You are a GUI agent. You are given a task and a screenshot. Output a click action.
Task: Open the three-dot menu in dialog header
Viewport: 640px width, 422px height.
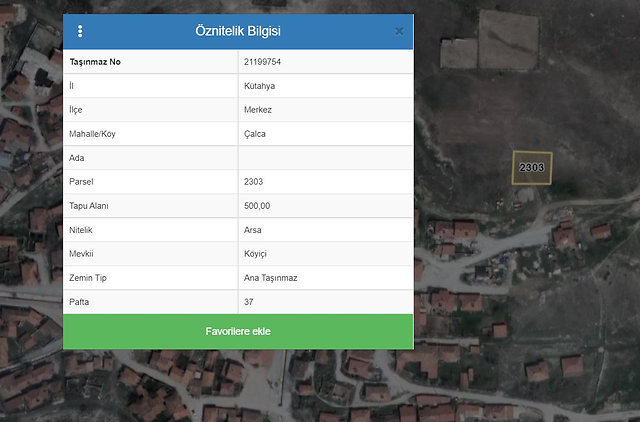tap(80, 31)
